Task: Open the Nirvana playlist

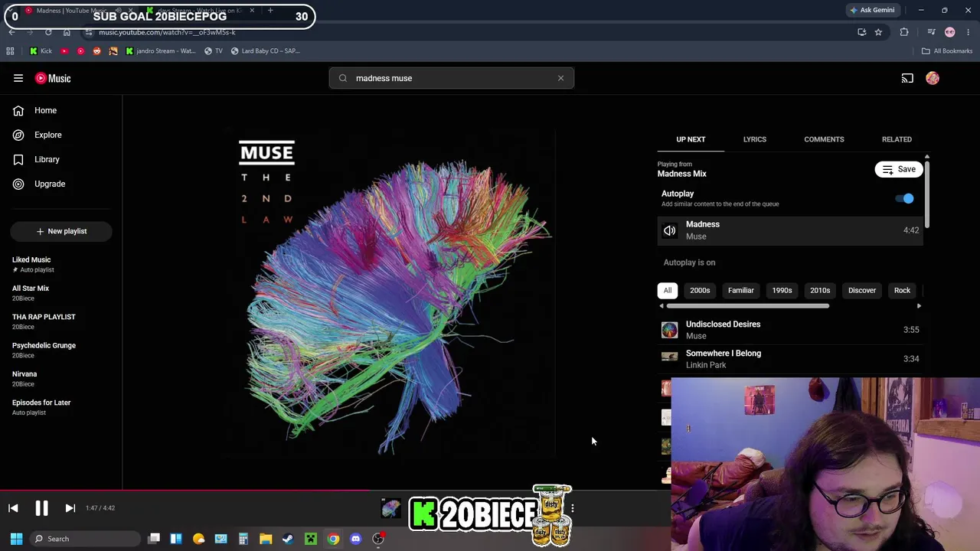Action: pos(61,379)
